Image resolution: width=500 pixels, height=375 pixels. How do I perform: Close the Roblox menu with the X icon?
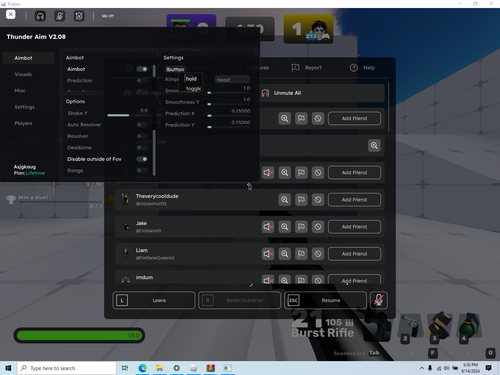click(11, 15)
